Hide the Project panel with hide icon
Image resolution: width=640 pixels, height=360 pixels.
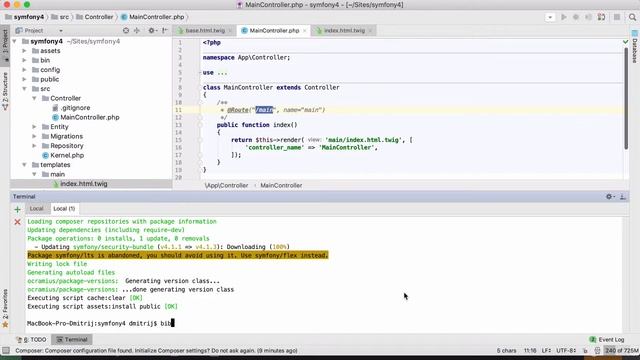pos(164,31)
